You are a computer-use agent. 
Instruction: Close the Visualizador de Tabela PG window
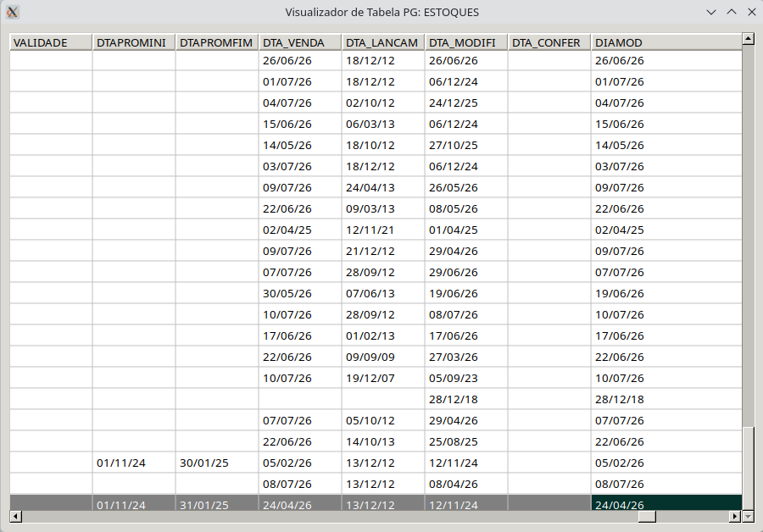pos(752,12)
